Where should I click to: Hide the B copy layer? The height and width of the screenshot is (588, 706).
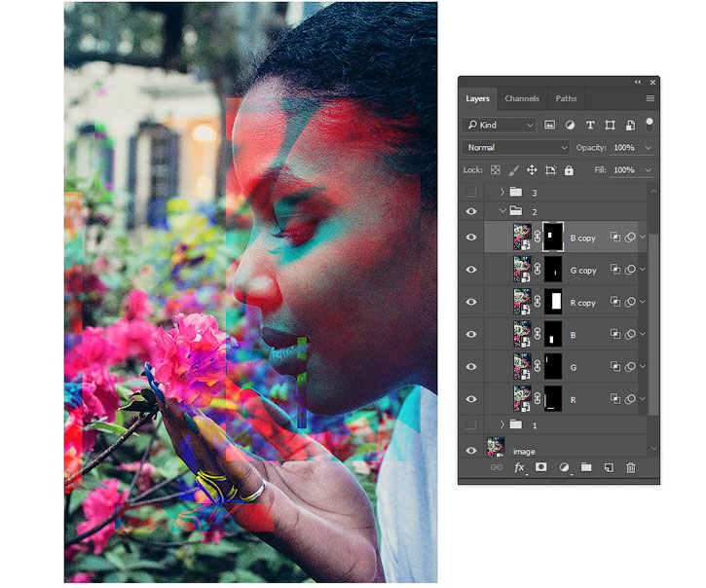tap(471, 237)
